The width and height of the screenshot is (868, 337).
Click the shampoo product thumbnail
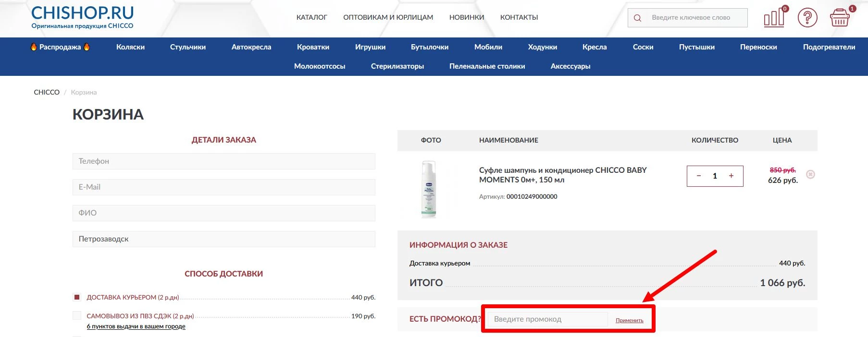[x=428, y=189]
